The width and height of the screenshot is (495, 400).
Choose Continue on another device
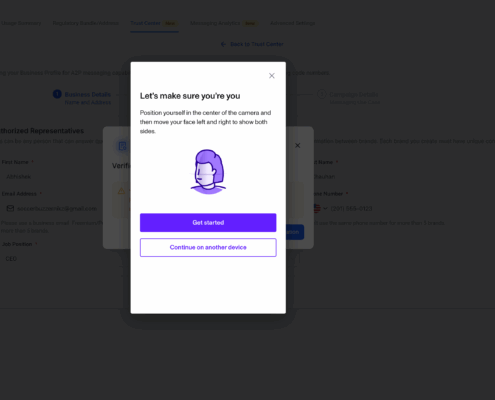208,247
